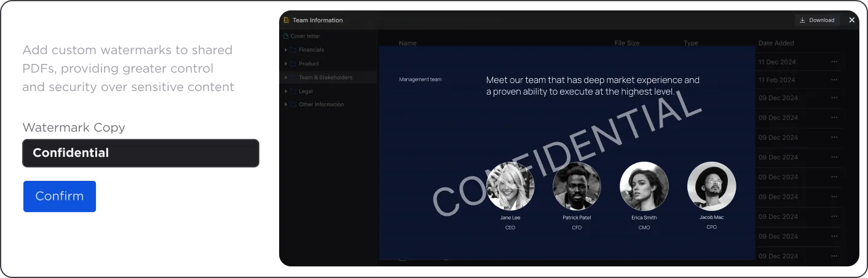Click Patrick Patel's profile photo
868x278 pixels.
pos(577,186)
